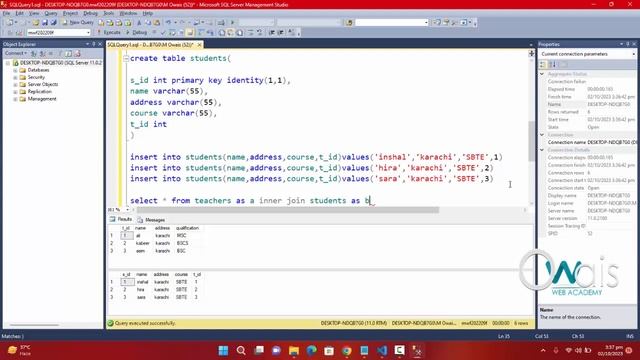Expand the Replication tree node

(15, 92)
